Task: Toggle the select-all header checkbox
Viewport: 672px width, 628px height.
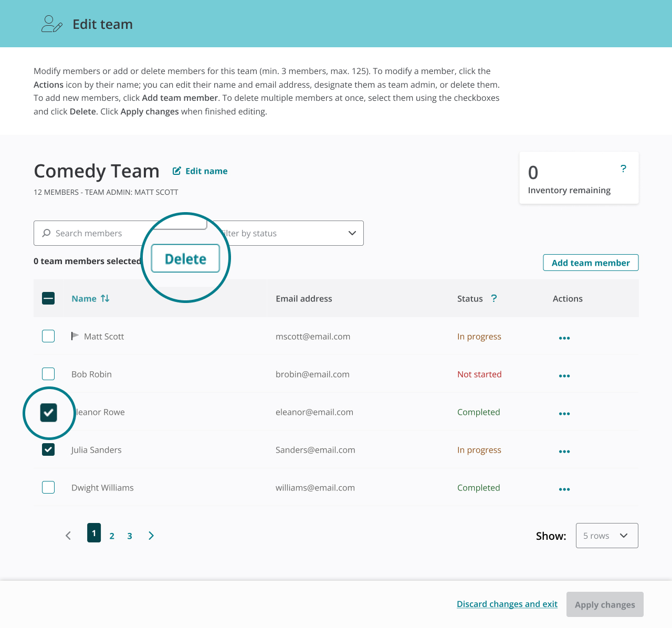Action: pyautogui.click(x=48, y=298)
